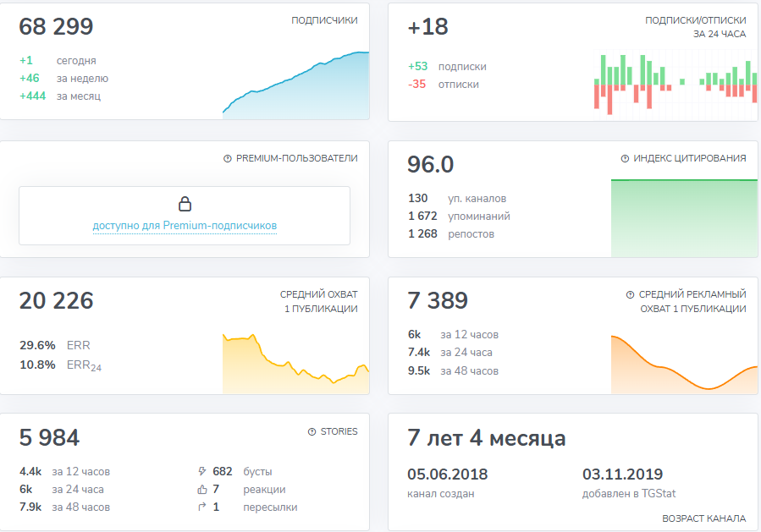Click the 68 299 subscriber count
This screenshot has height=532, width=761.
tap(57, 27)
